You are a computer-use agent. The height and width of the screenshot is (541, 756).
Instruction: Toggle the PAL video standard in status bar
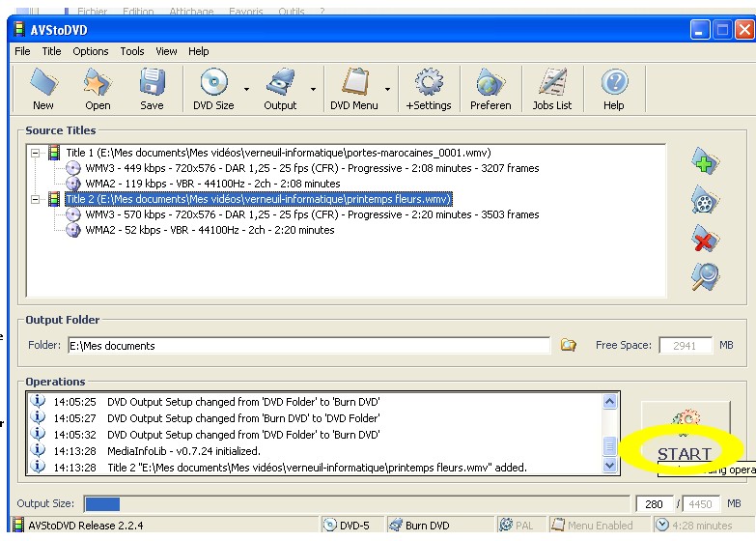518,526
